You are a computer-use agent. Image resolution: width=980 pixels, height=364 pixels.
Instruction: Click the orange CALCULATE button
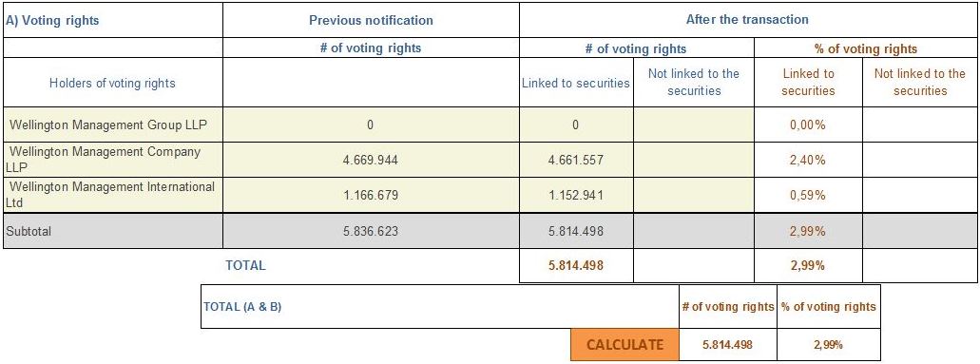(x=625, y=345)
